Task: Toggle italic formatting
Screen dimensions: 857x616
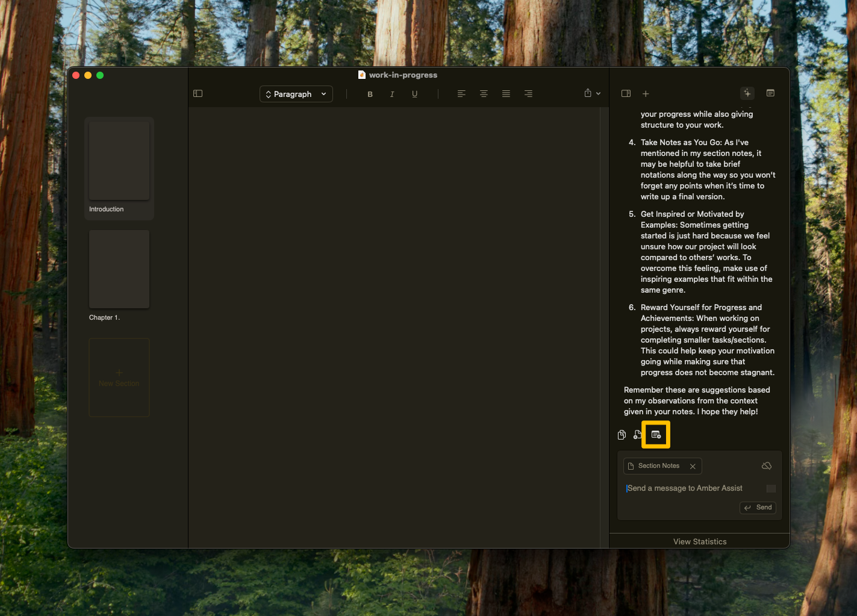Action: (x=392, y=94)
